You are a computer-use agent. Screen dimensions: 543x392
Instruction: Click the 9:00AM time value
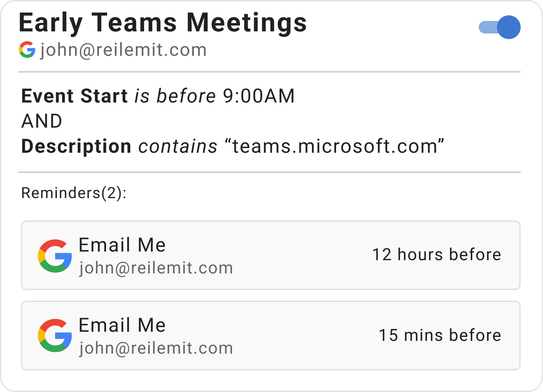pyautogui.click(x=259, y=96)
